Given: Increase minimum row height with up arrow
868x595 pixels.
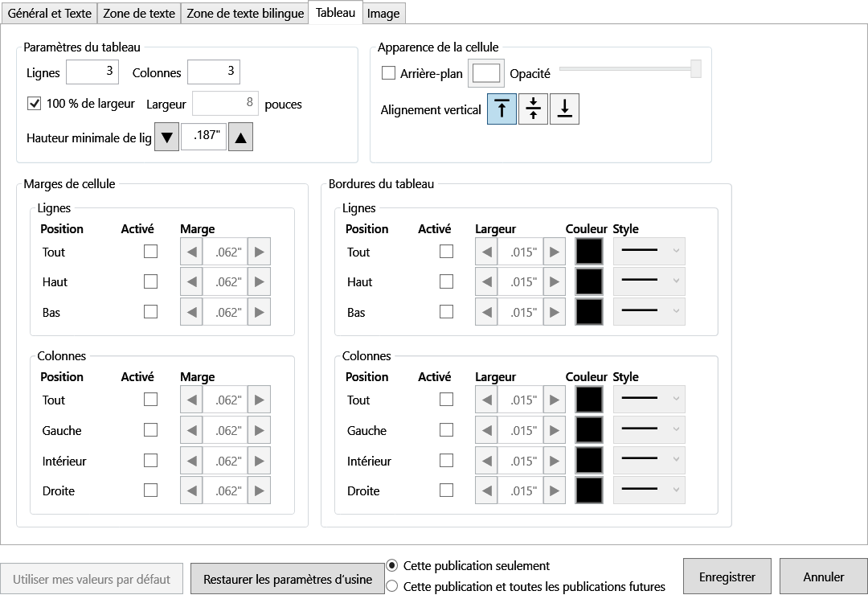Looking at the screenshot, I should [240, 137].
